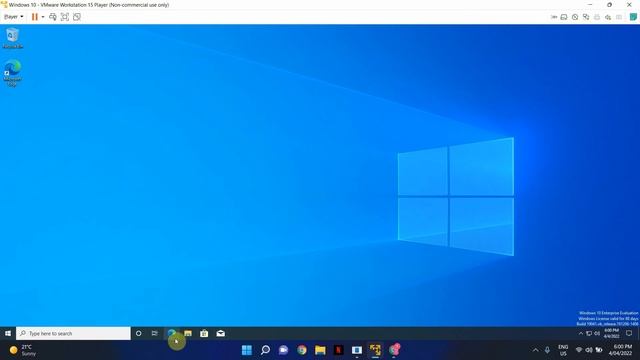The image size is (640, 360).
Task: Click the sound card device icon in VMware toolbar
Action: (608, 17)
